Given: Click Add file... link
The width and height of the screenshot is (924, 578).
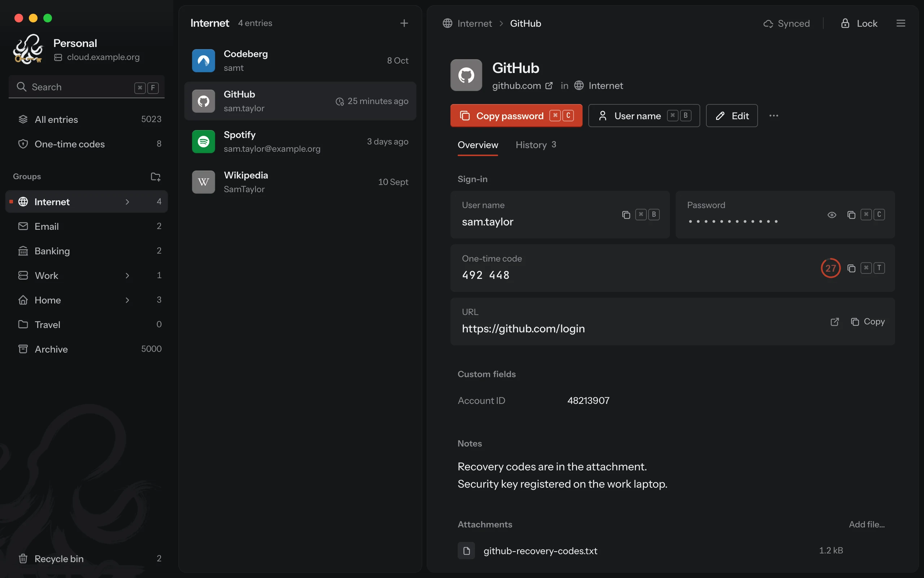Looking at the screenshot, I should (x=867, y=525).
